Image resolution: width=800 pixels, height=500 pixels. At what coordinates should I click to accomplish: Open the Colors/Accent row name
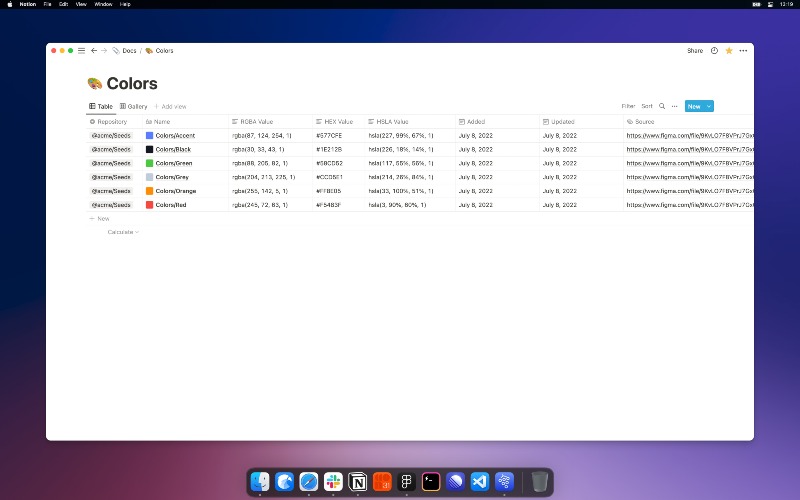[175, 135]
